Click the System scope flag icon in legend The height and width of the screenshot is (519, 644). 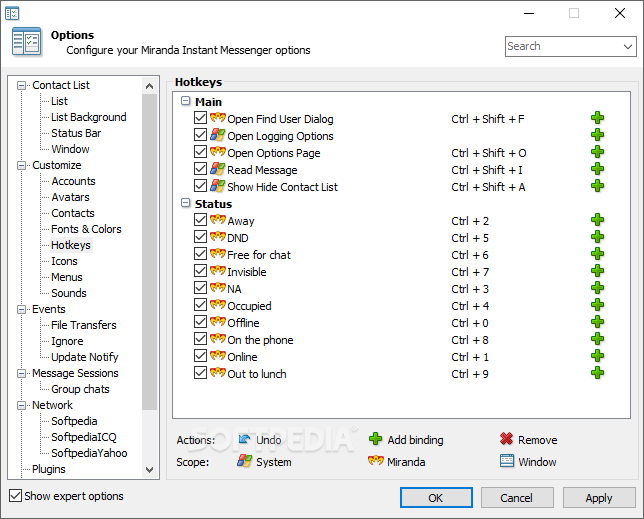click(x=244, y=461)
